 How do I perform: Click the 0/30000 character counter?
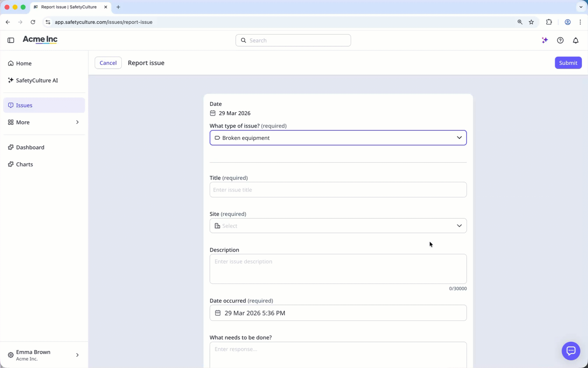click(458, 289)
